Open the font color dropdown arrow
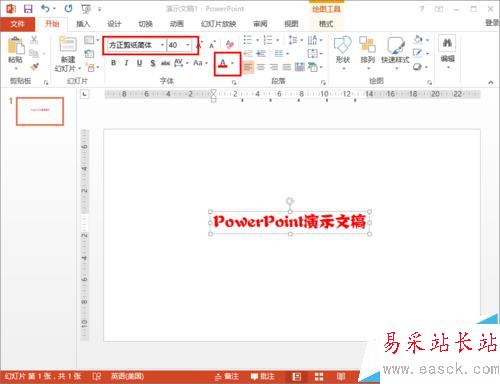This screenshot has height=384, width=500. click(x=233, y=63)
